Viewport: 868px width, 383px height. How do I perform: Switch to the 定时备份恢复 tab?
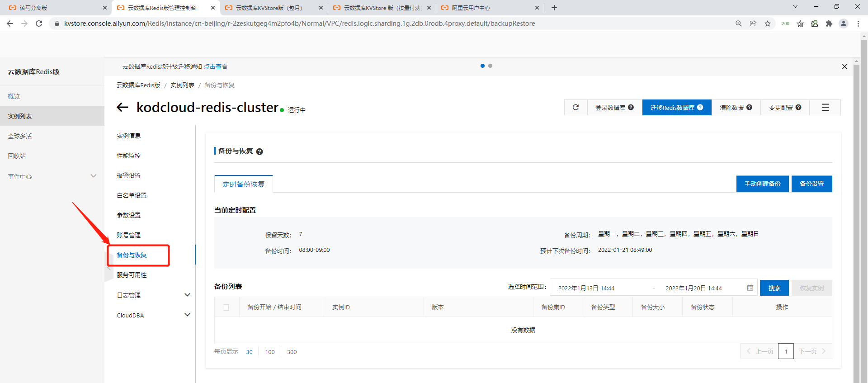(244, 184)
